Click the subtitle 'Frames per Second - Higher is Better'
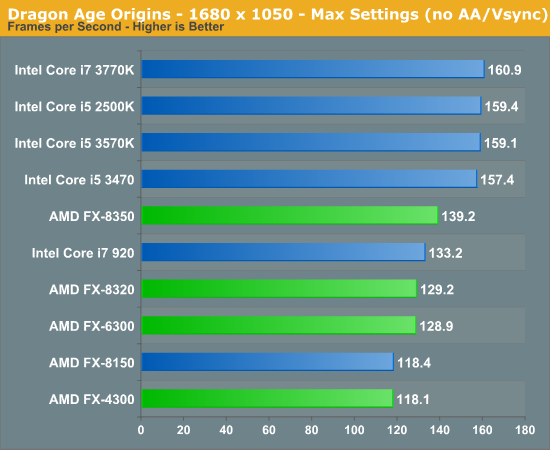Image resolution: width=550 pixels, height=450 pixels. (116, 27)
